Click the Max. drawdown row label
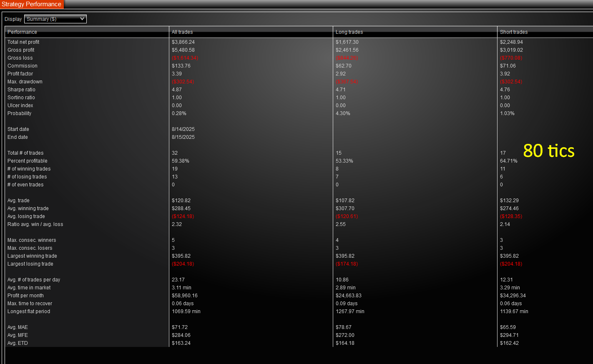 click(x=25, y=82)
